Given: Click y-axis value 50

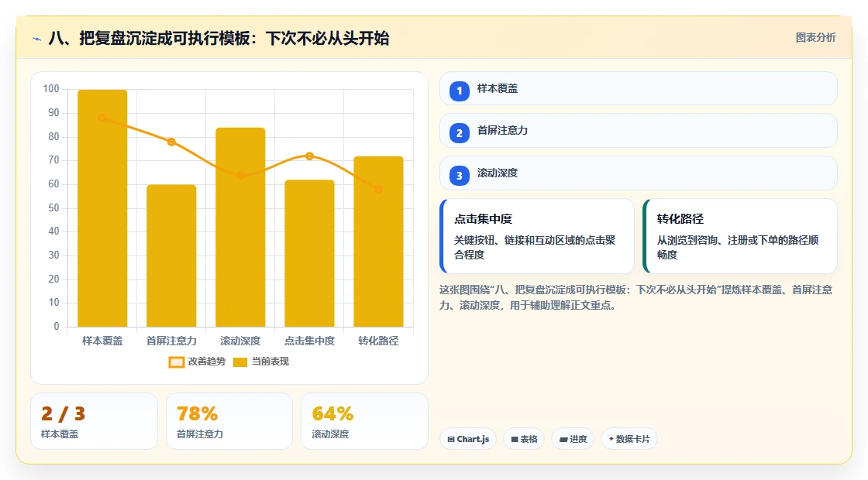Looking at the screenshot, I should (53, 208).
